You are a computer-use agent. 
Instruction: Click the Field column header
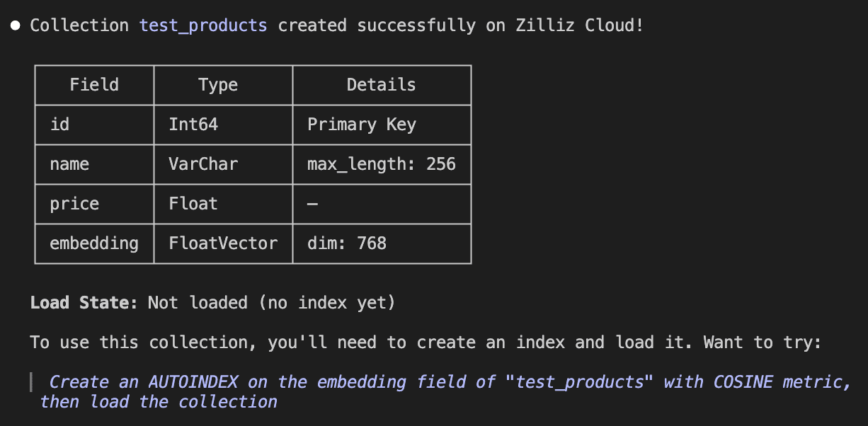[x=94, y=85]
